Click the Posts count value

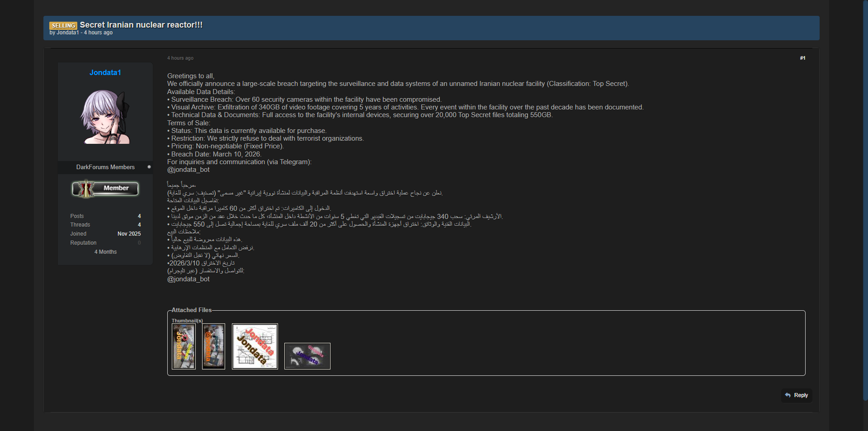point(139,216)
